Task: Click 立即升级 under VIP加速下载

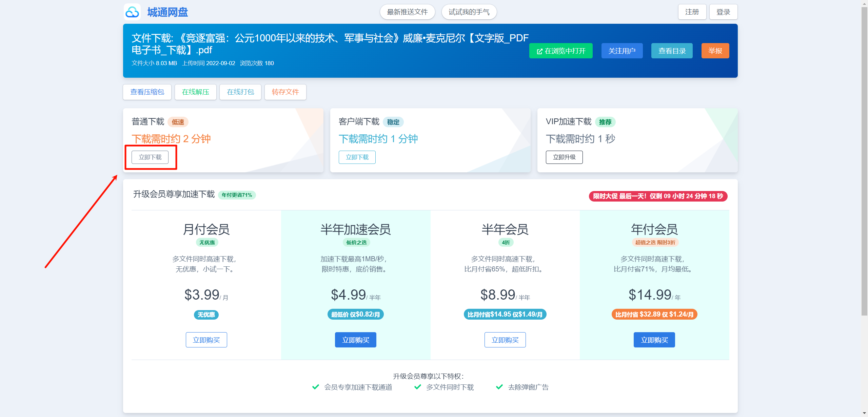Action: click(564, 157)
